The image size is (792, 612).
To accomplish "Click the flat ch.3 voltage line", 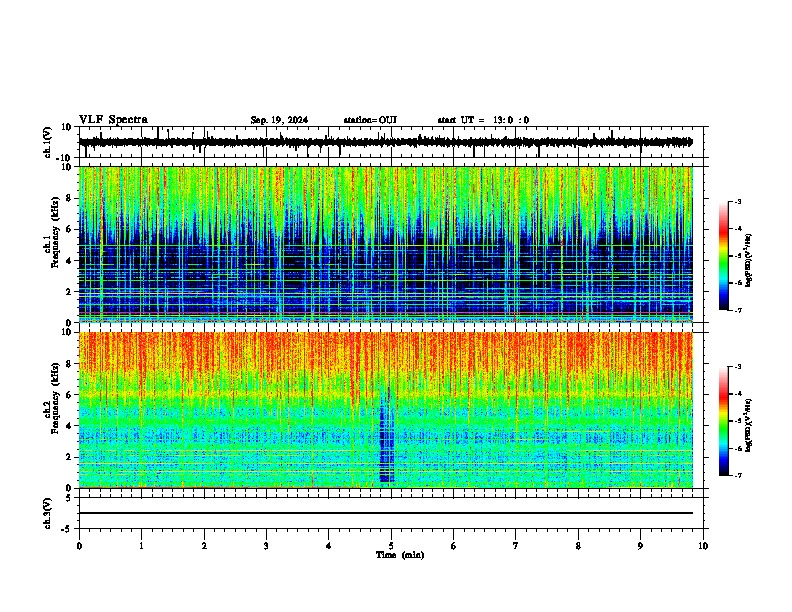I will [x=385, y=513].
